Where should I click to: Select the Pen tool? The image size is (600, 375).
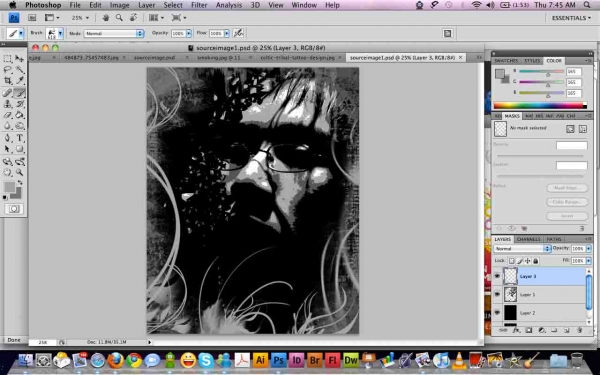point(8,138)
